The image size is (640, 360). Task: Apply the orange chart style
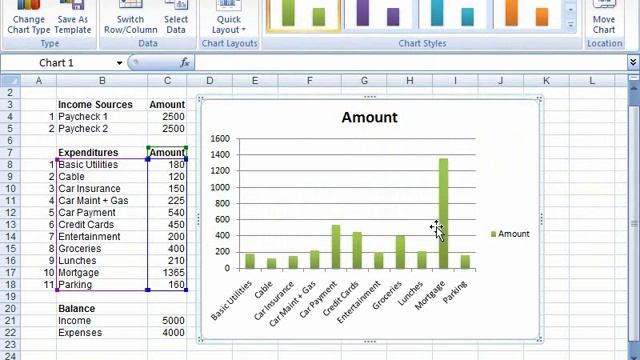click(x=527, y=15)
